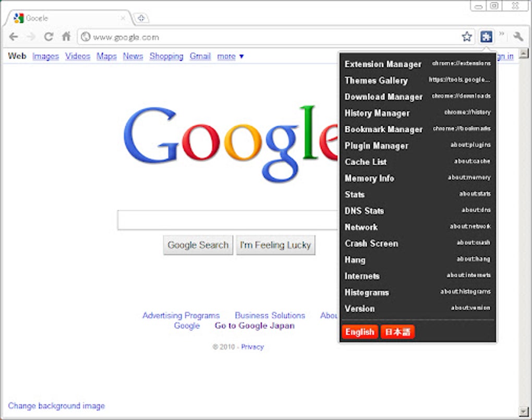Click the forward navigation arrow

coord(31,36)
